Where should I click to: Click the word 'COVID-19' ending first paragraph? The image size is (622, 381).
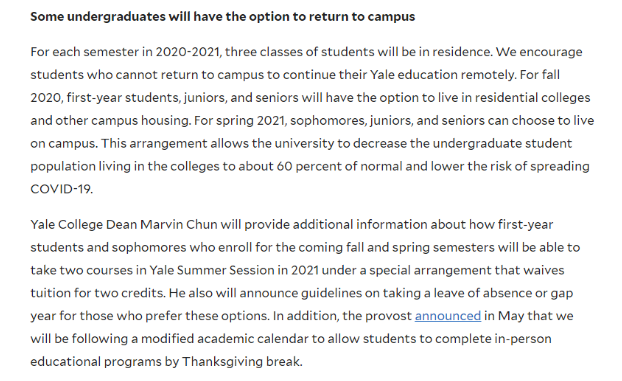(x=61, y=189)
